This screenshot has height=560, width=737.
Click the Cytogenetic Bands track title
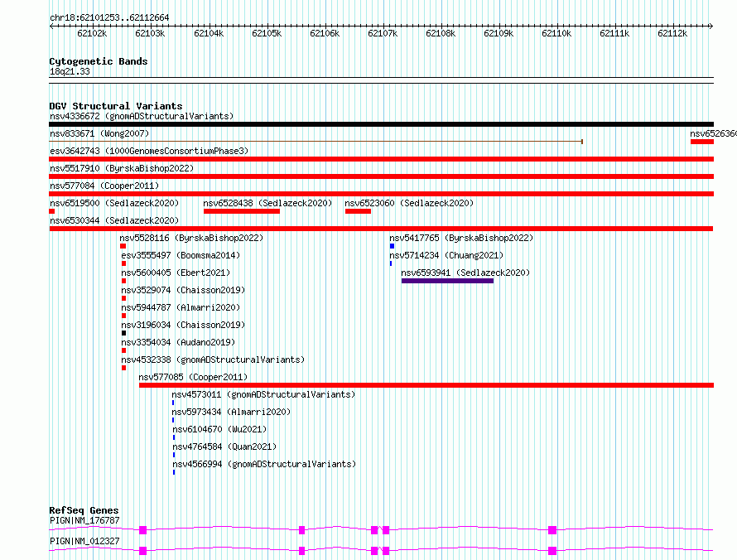pos(99,61)
